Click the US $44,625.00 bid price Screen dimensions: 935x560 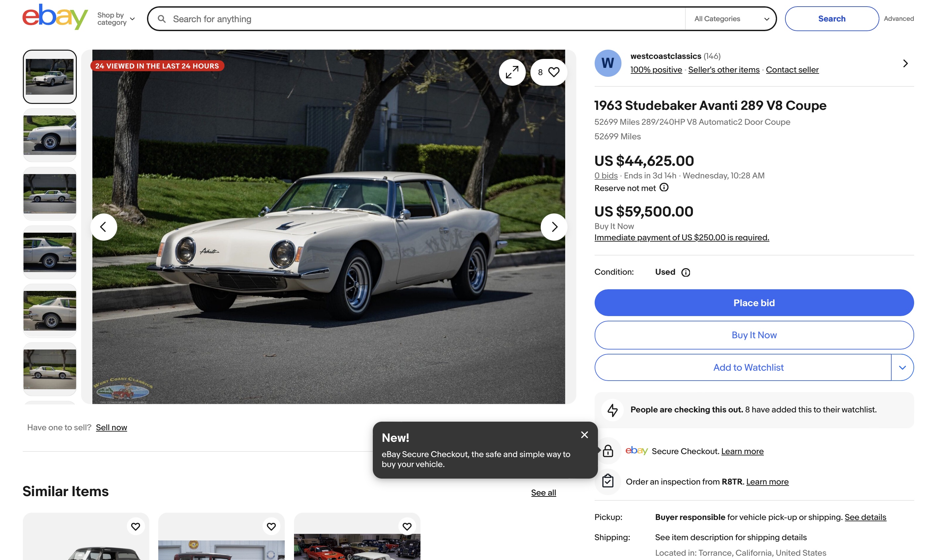tap(644, 161)
